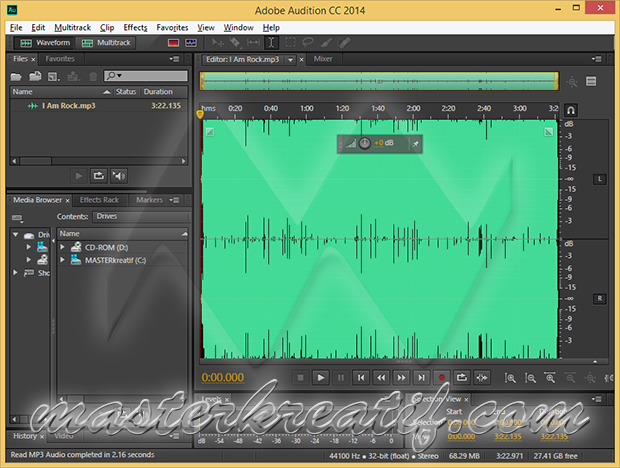Screen dimensions: 620x468
Task: Expand the Shortcuts tree node
Action: [15, 272]
